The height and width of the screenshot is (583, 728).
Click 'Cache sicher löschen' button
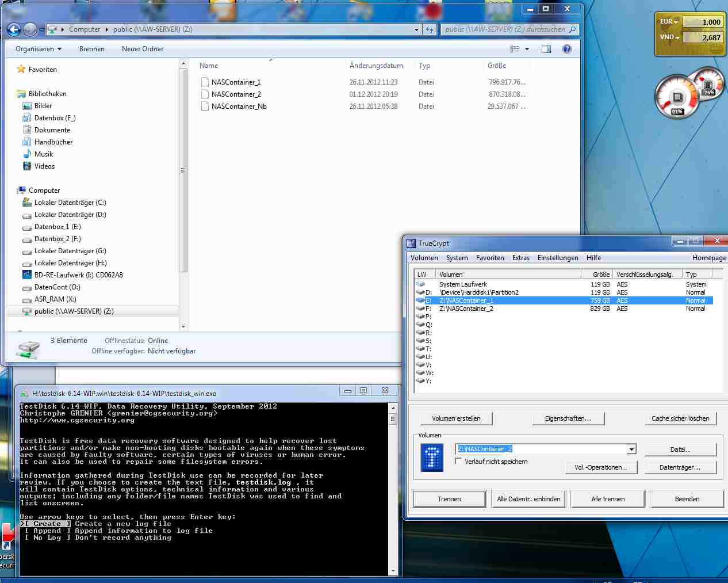point(680,418)
